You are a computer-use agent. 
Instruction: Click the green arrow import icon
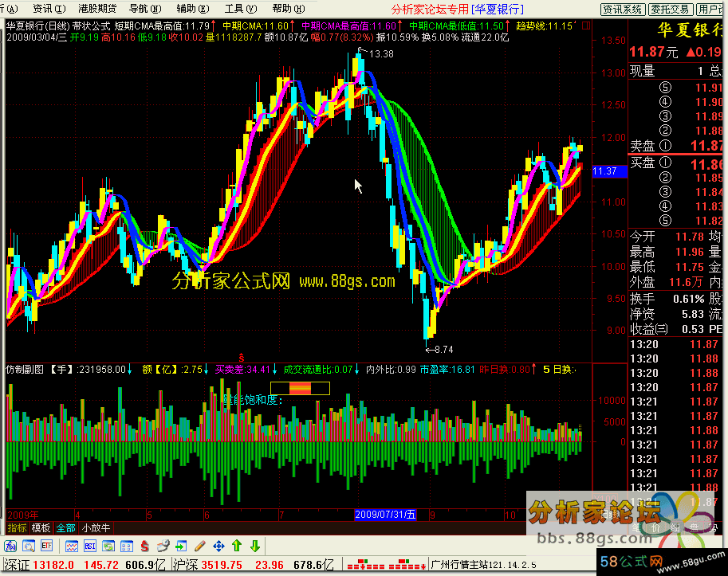point(182,546)
